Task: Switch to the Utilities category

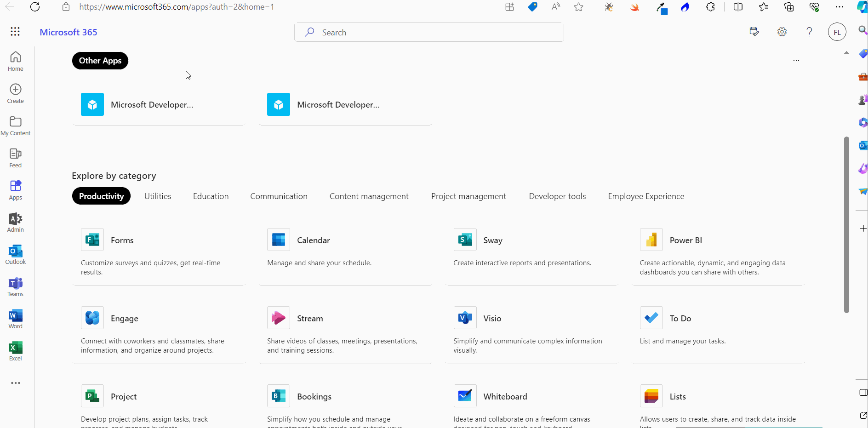Action: (158, 196)
